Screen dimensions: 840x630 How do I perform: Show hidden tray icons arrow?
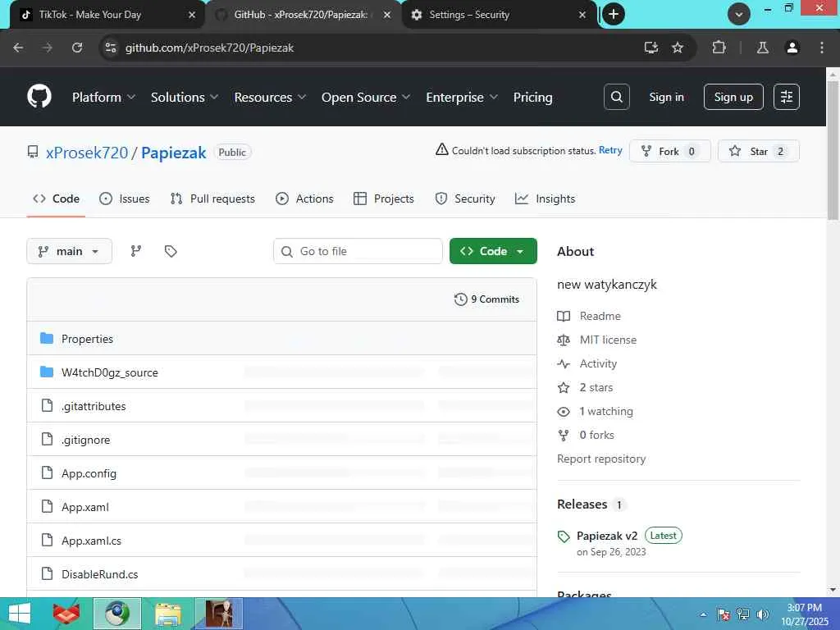click(703, 614)
